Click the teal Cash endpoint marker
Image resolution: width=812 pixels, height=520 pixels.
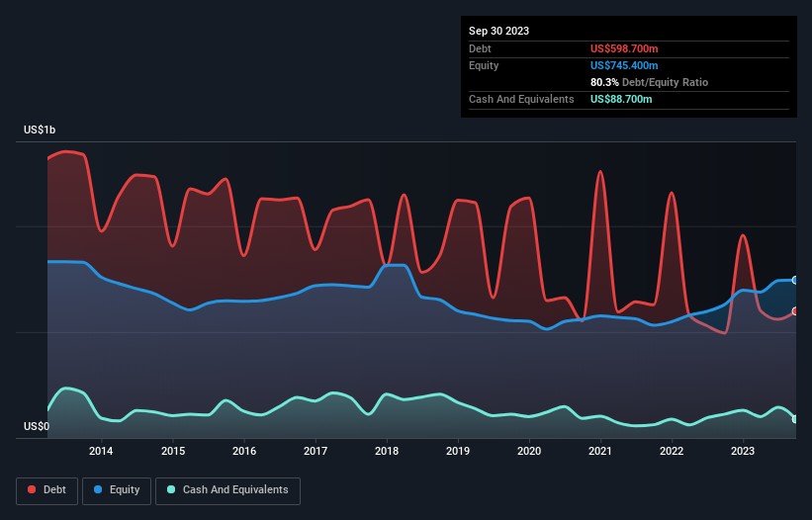(795, 419)
